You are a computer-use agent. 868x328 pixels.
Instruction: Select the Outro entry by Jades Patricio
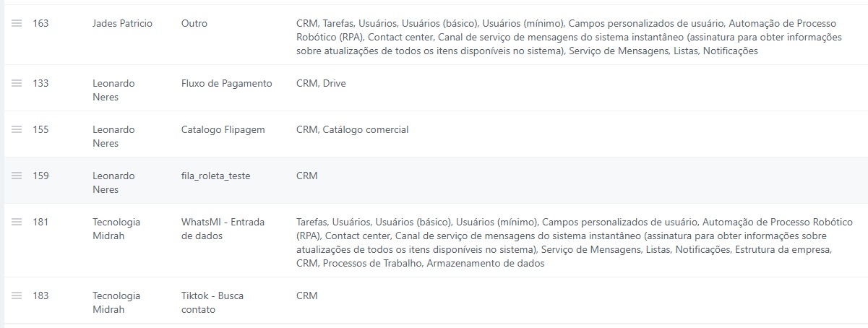tap(194, 23)
